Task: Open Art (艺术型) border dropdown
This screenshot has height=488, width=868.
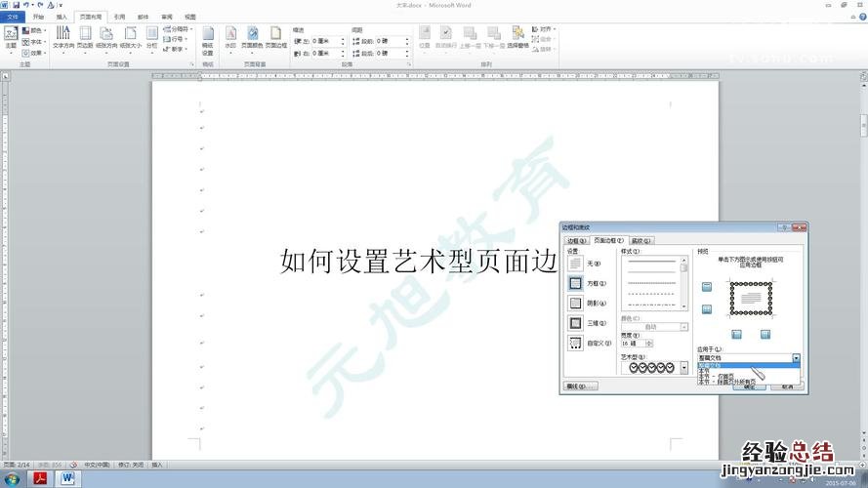Action: pyautogui.click(x=684, y=367)
